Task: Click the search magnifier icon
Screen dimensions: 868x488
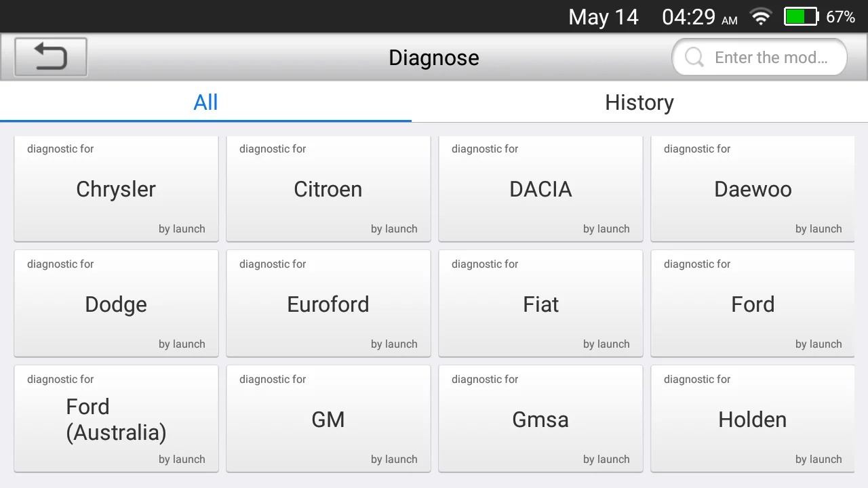Action: (694, 58)
